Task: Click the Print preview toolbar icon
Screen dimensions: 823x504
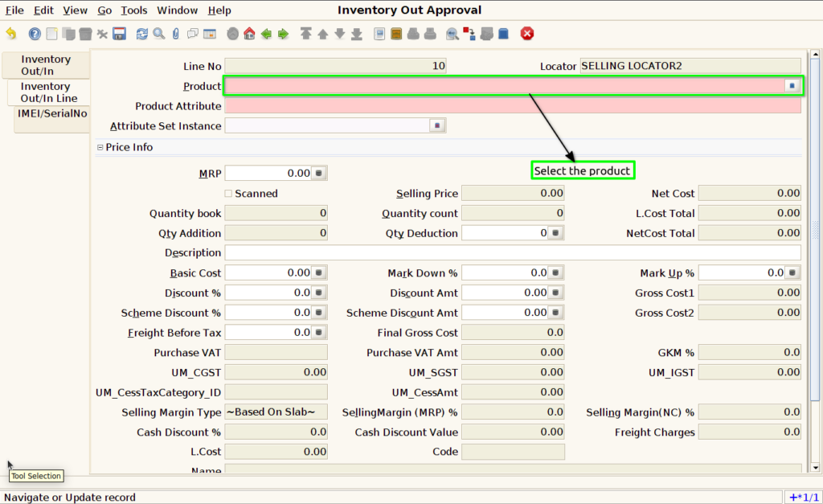Action: coord(413,34)
